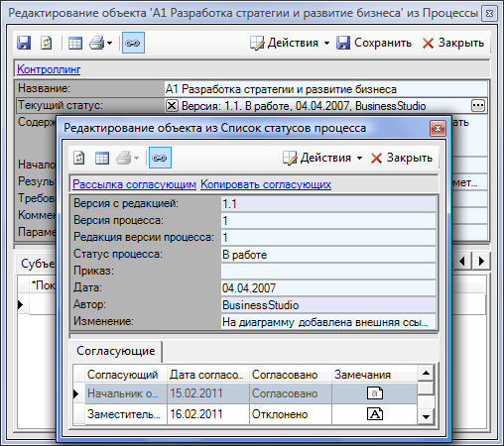Click the Согласующий column header
The width and height of the screenshot is (504, 446).
(126, 375)
